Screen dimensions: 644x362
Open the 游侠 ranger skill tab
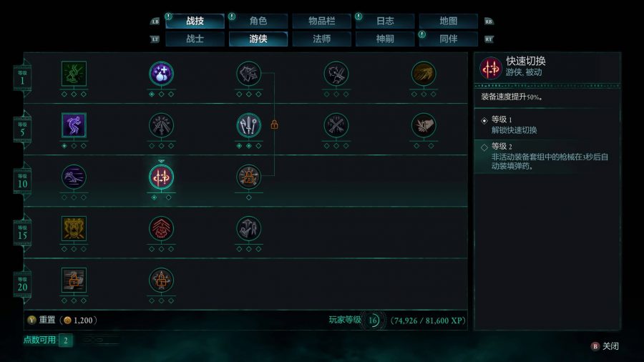coord(258,39)
